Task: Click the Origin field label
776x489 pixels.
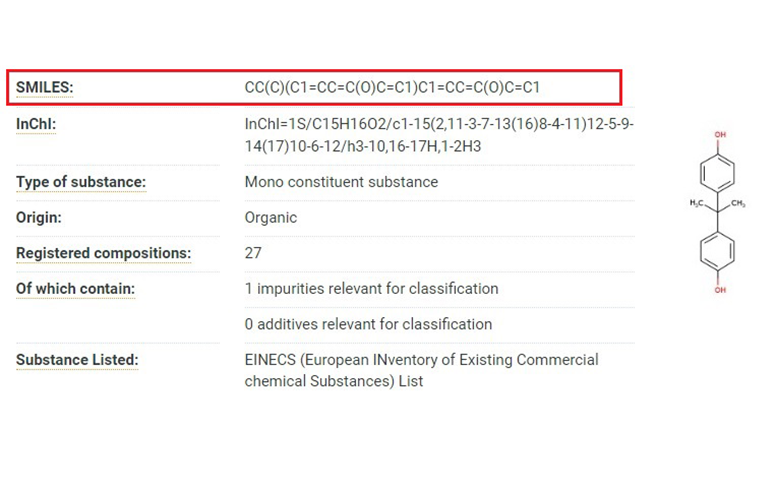Action: tap(41, 217)
